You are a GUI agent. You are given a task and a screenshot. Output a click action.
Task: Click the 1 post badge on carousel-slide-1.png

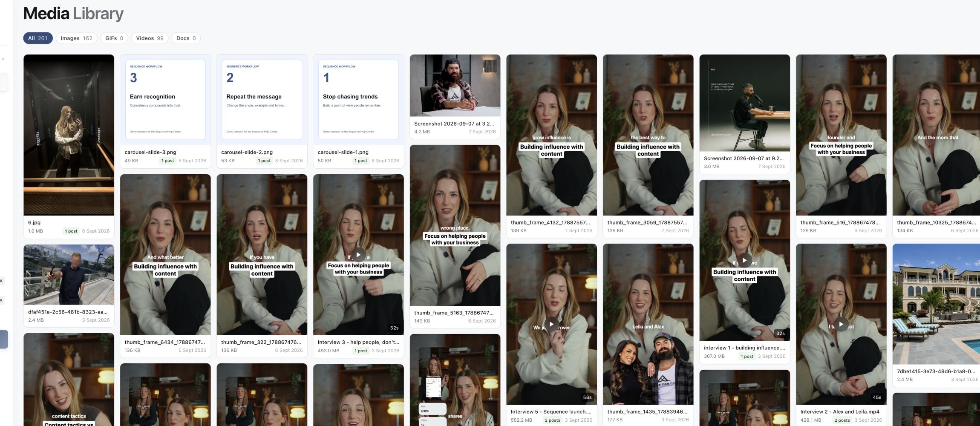point(361,161)
